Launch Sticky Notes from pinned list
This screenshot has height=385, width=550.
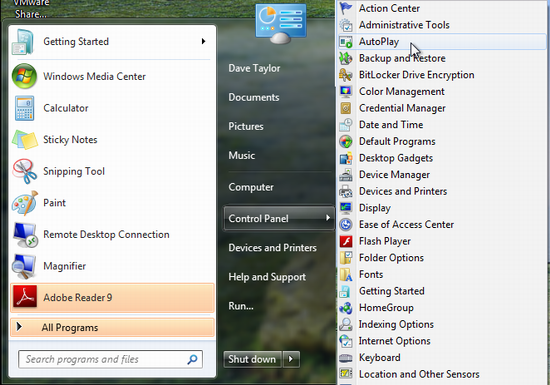(112, 140)
